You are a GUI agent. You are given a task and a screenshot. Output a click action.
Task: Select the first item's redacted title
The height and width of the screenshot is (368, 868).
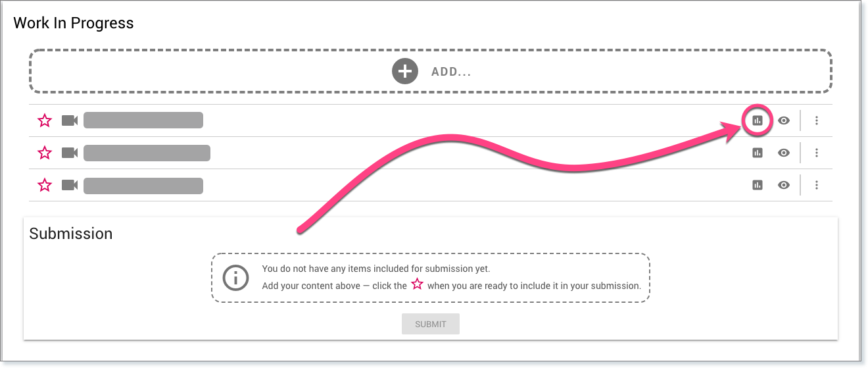143,120
